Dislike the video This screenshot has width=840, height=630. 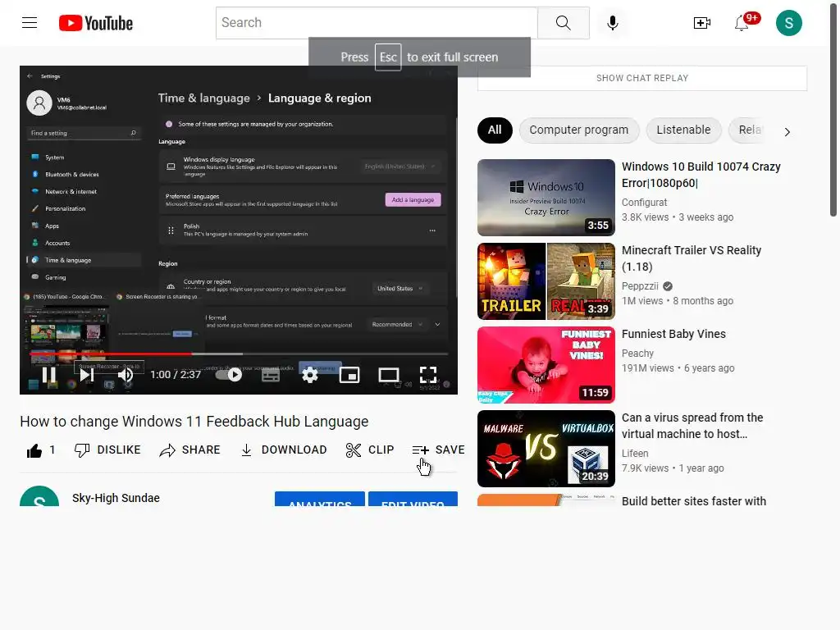107,450
